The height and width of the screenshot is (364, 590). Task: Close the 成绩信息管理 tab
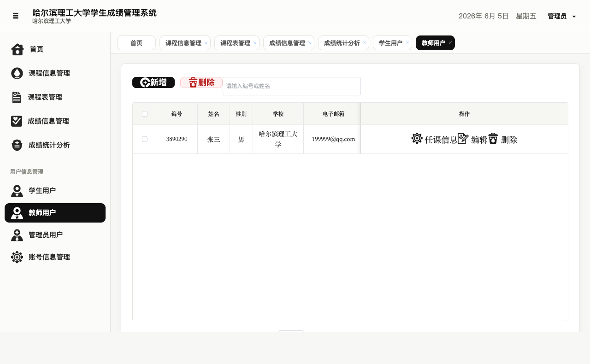pyautogui.click(x=310, y=43)
